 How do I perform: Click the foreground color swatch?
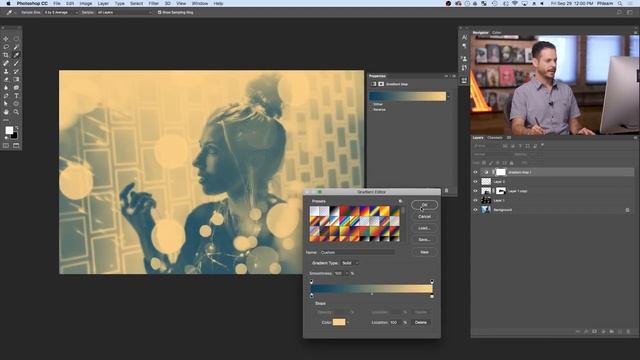tap(9, 130)
